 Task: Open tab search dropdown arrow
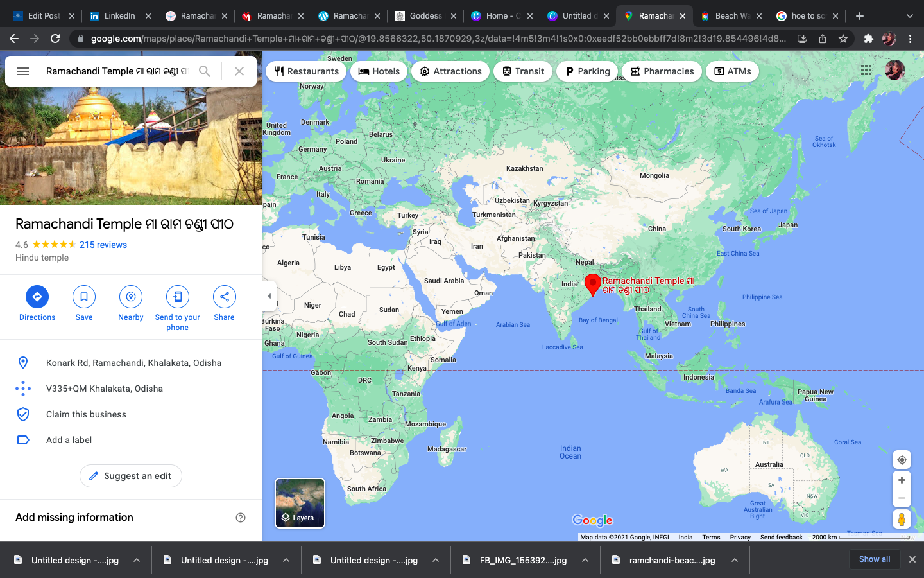(x=909, y=16)
